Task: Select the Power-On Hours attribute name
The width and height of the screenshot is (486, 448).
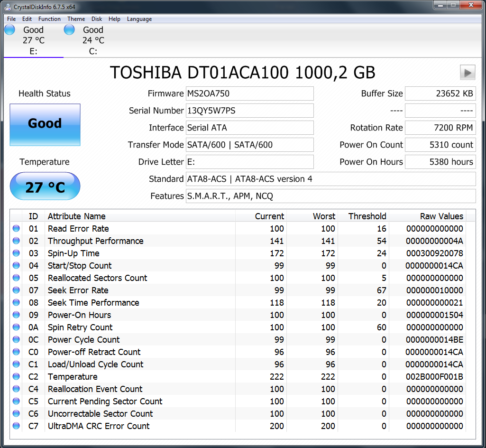Action: tap(79, 315)
